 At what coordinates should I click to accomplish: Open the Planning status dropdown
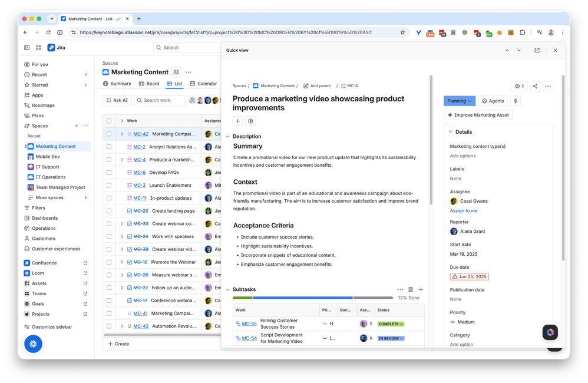[460, 101]
